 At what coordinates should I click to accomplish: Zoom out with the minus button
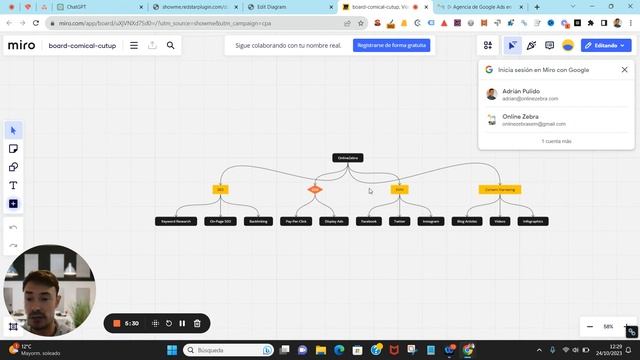[590, 327]
